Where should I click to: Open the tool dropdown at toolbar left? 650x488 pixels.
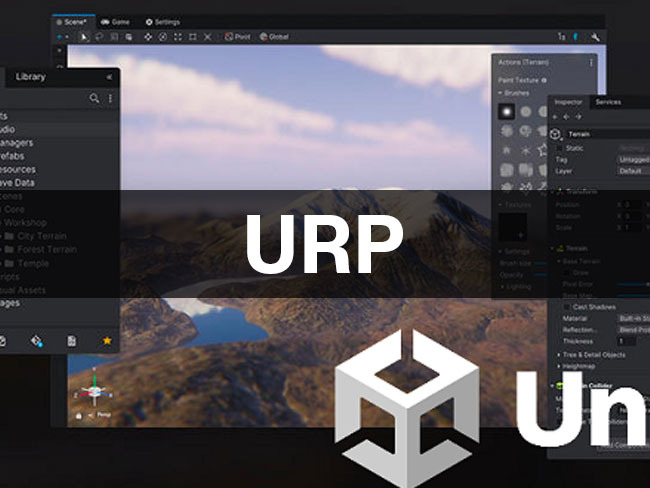(x=67, y=37)
